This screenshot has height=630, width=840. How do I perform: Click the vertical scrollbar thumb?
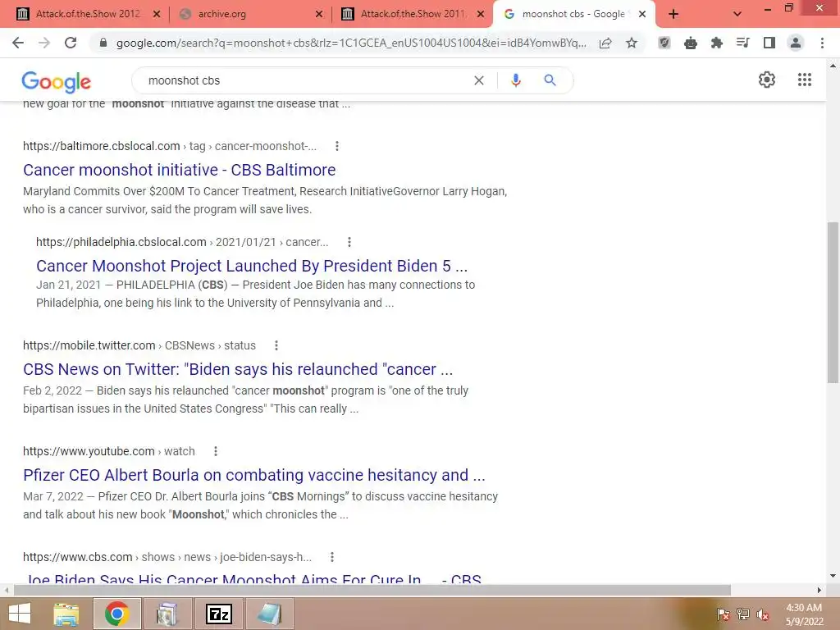(x=833, y=303)
